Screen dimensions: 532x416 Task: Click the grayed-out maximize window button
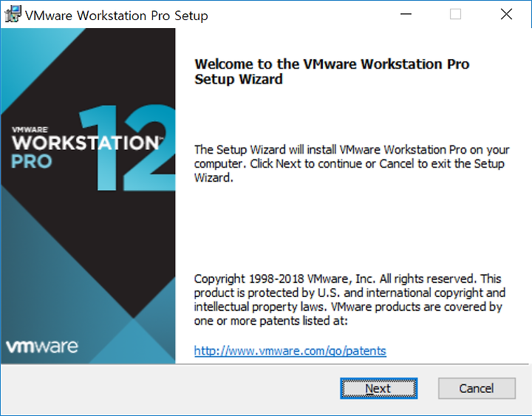pos(455,14)
